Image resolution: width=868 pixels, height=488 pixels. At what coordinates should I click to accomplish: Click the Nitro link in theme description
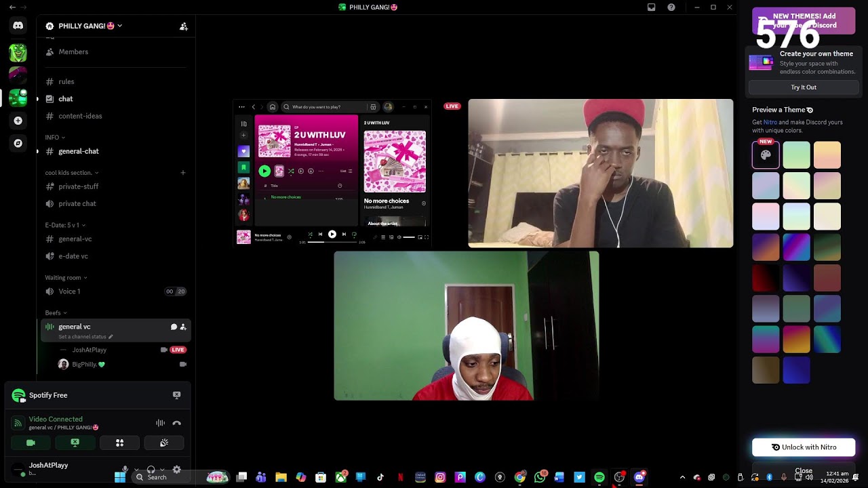point(770,122)
